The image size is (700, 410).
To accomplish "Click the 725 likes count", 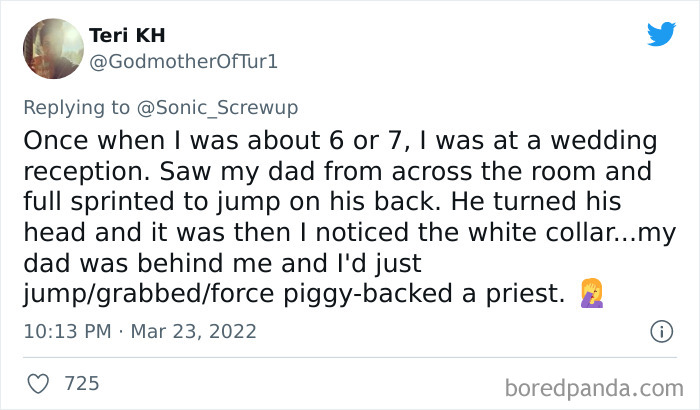I will coord(80,382).
